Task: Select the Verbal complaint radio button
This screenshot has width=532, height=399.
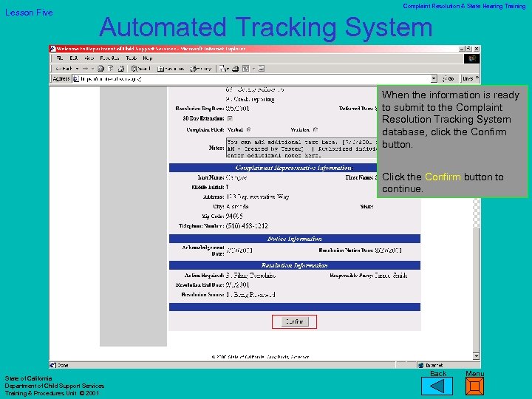Action: click(x=249, y=129)
